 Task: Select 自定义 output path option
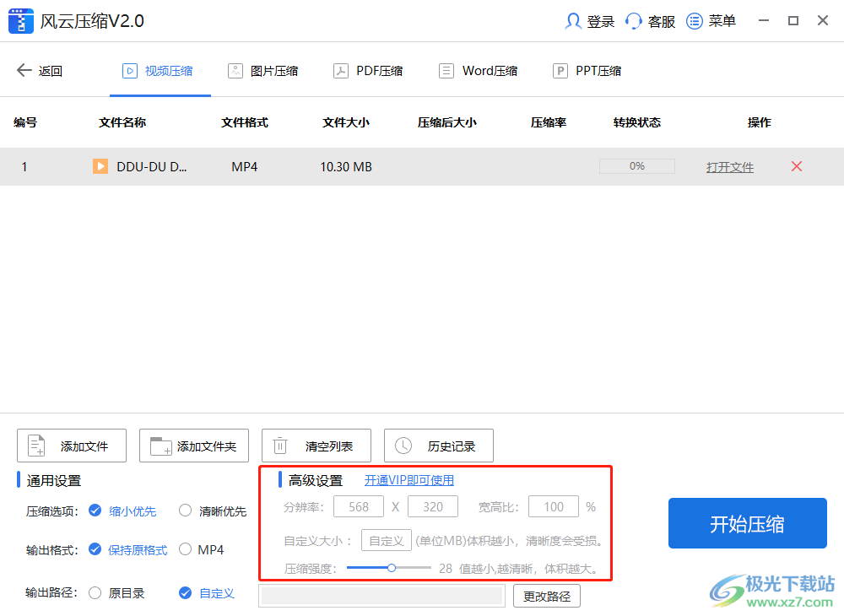pyautogui.click(x=185, y=593)
